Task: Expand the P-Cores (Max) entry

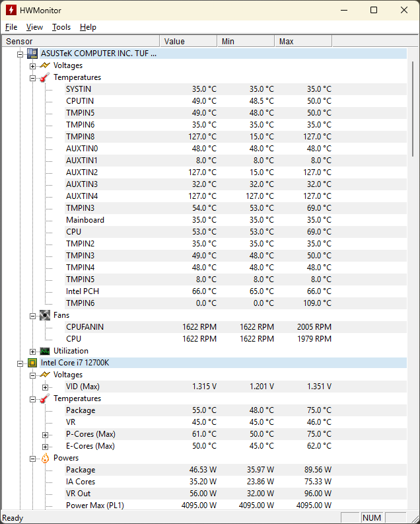Action: click(x=45, y=435)
